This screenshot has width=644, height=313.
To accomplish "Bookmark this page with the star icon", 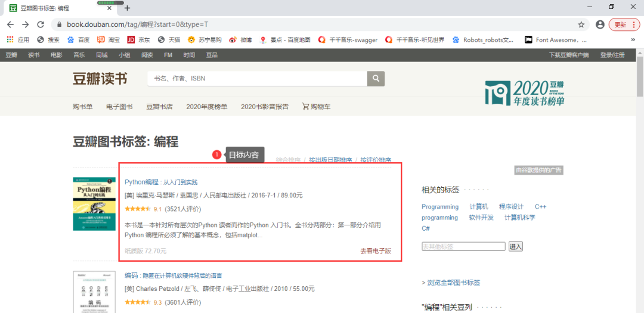I will click(581, 24).
